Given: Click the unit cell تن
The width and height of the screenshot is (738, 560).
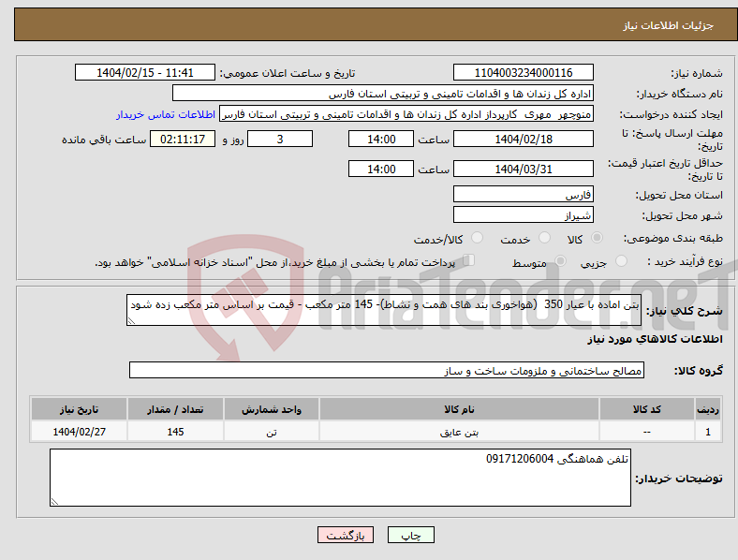Looking at the screenshot, I should click(272, 432).
